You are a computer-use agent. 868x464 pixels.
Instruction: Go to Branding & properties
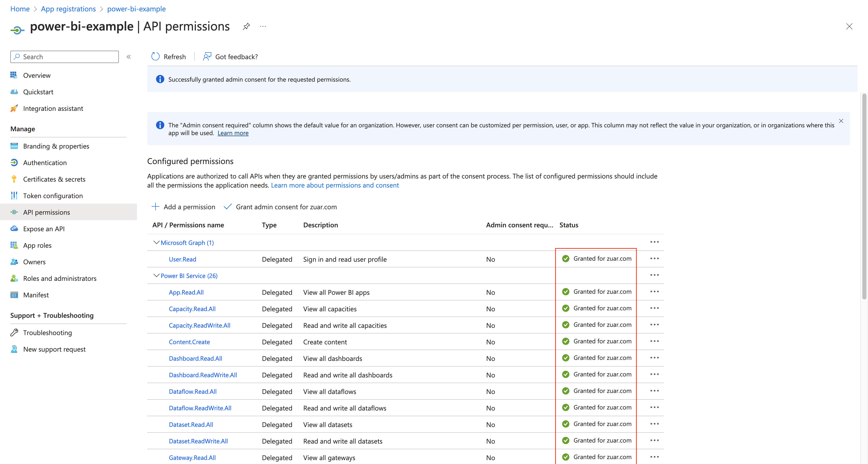[56, 146]
